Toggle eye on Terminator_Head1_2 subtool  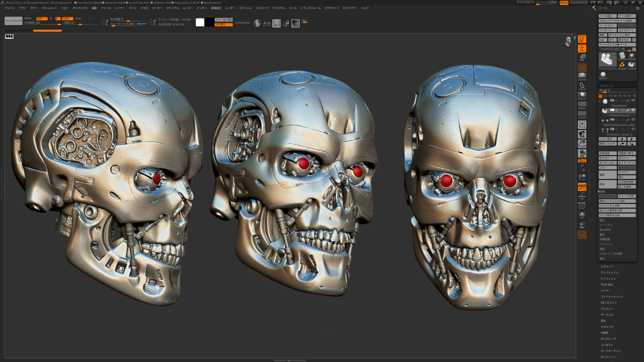633,129
